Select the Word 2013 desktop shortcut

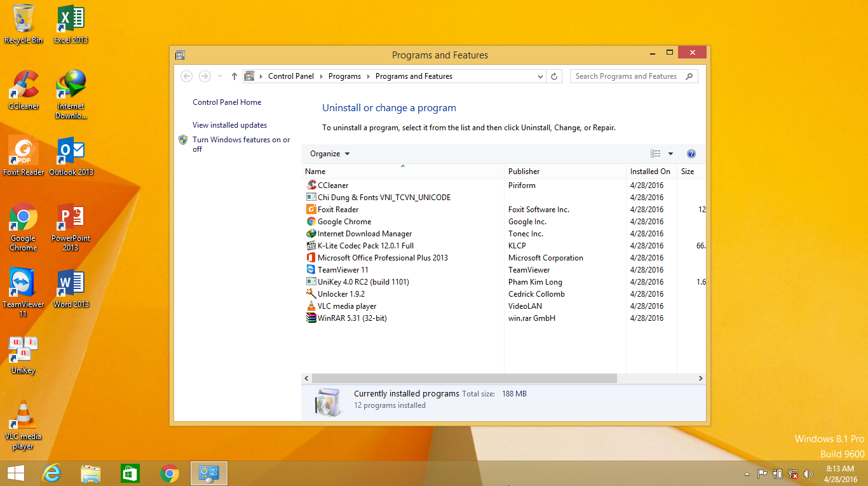(71, 288)
